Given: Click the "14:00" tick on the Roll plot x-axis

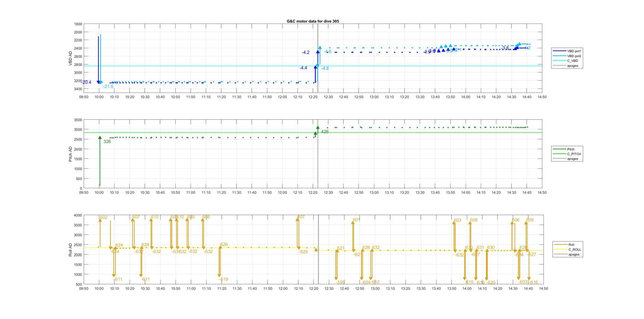Looking at the screenshot, I should pyautogui.click(x=467, y=289).
